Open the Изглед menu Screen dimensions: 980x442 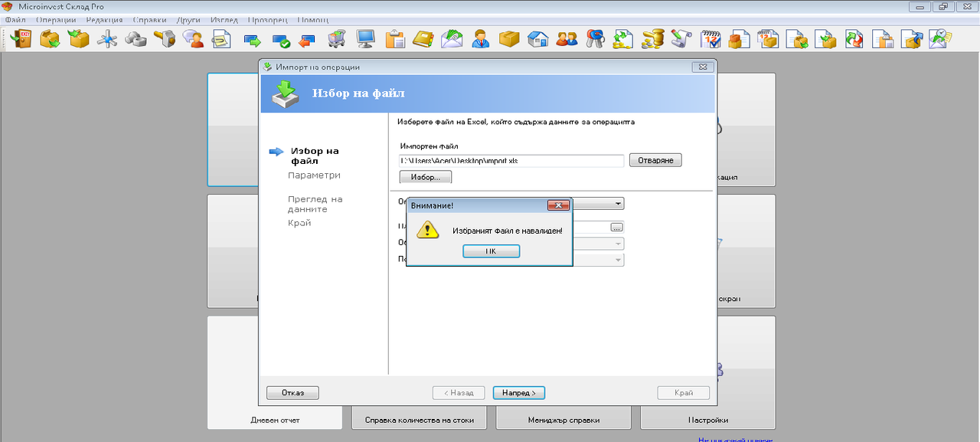224,19
